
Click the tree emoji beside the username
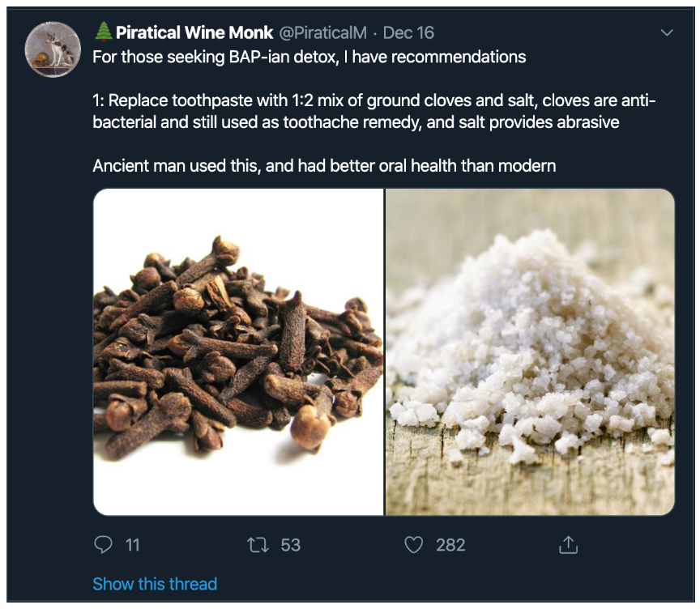point(102,33)
